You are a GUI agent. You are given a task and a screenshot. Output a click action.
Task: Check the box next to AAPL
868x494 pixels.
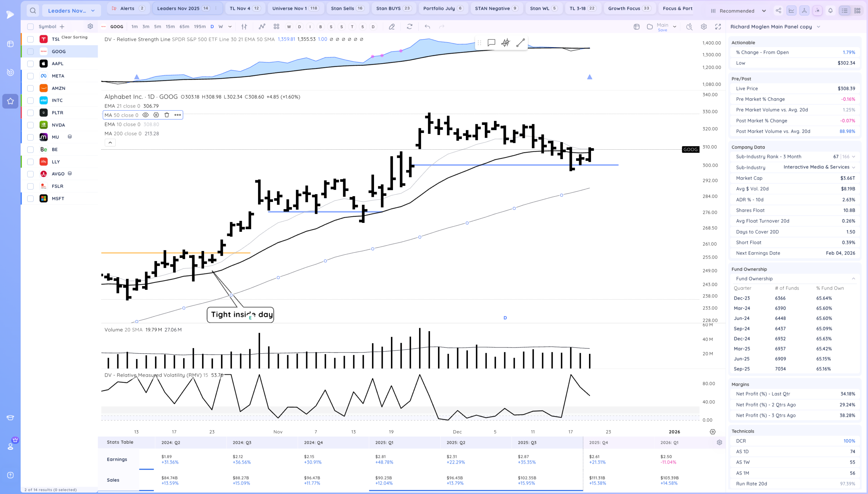[x=31, y=63]
